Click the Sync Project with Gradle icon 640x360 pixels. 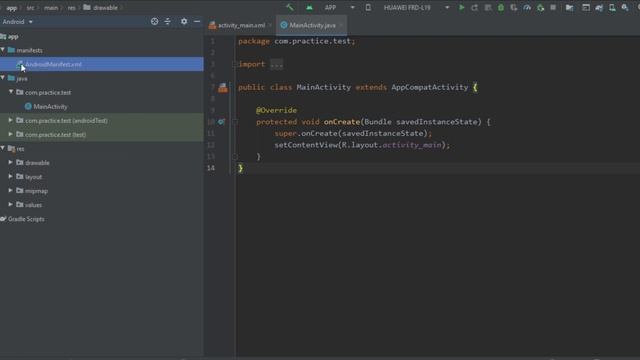pos(599,7)
